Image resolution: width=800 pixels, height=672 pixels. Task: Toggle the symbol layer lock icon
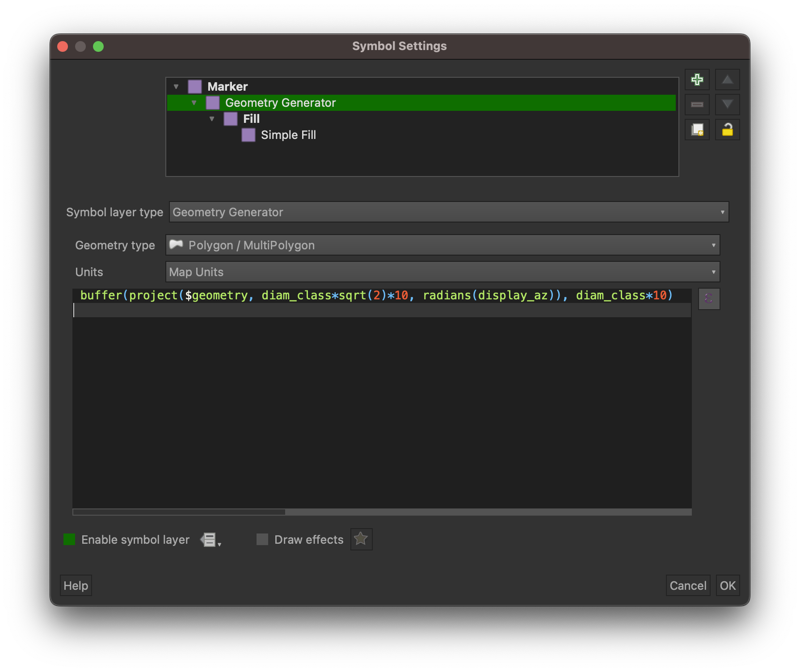click(x=727, y=130)
